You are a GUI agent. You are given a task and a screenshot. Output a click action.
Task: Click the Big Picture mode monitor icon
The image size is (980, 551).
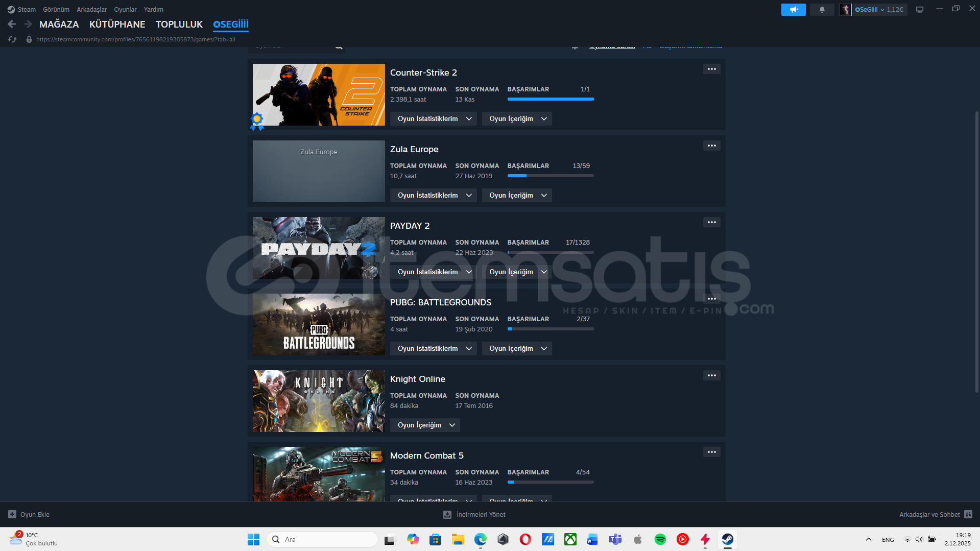pos(919,10)
